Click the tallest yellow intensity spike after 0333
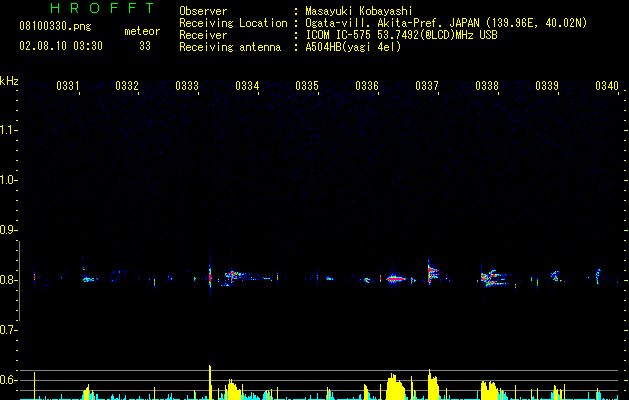The image size is (629, 400). pos(210,382)
